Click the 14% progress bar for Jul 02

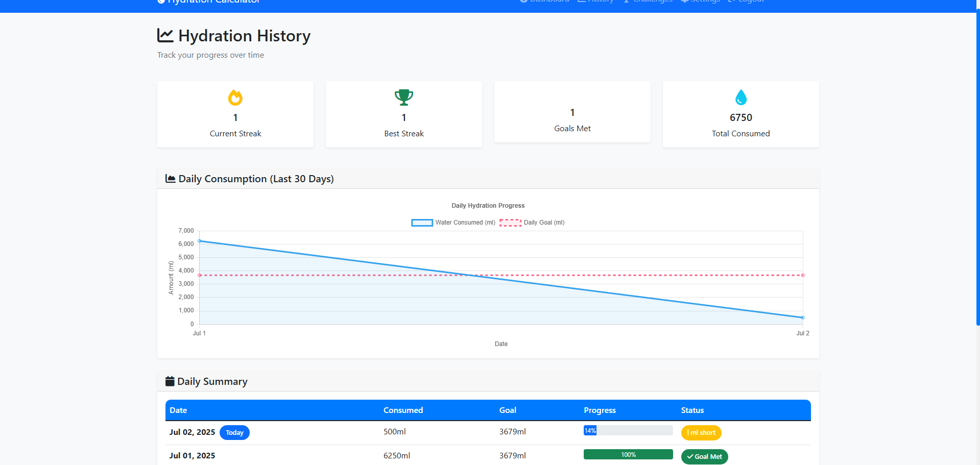coord(628,431)
